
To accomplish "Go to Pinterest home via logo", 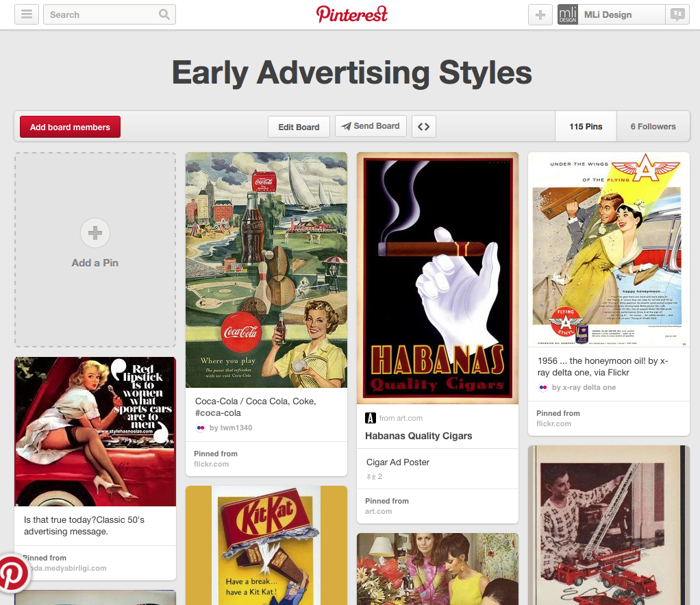I will pyautogui.click(x=352, y=14).
